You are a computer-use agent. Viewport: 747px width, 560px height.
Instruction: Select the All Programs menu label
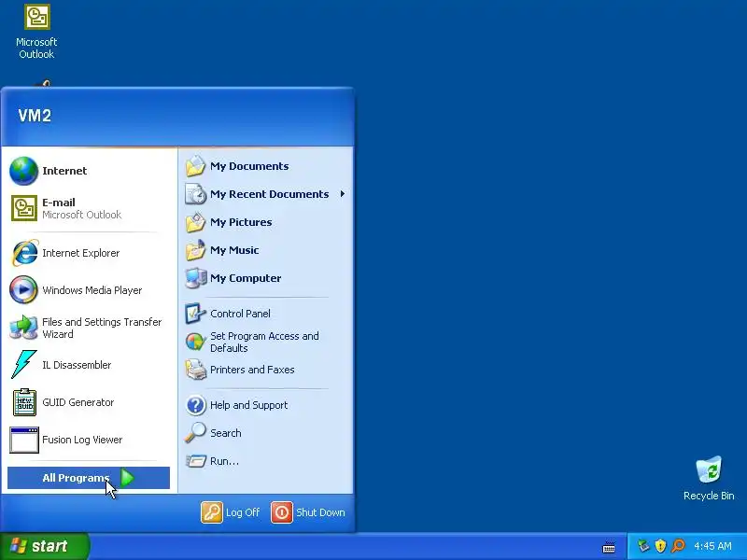(x=76, y=478)
